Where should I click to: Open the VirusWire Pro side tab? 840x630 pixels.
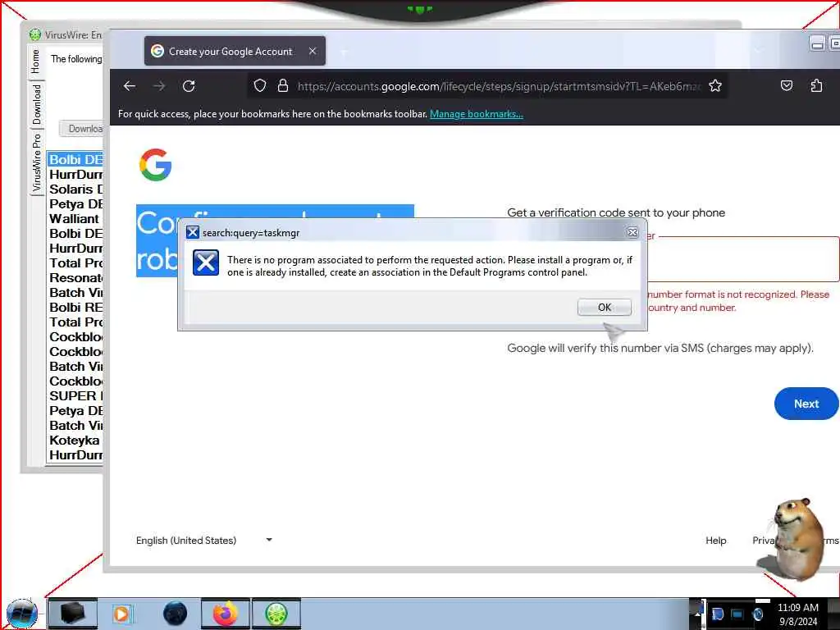tap(36, 163)
